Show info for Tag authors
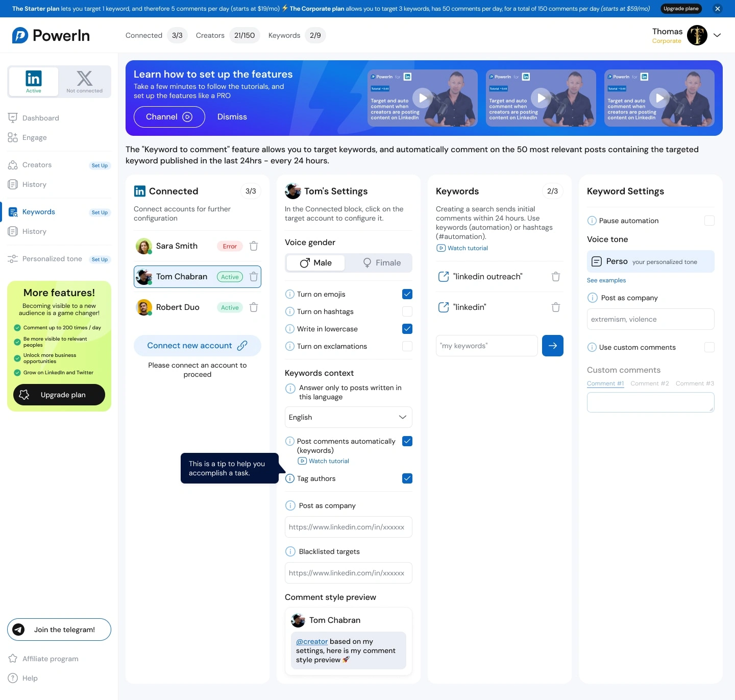 point(290,478)
